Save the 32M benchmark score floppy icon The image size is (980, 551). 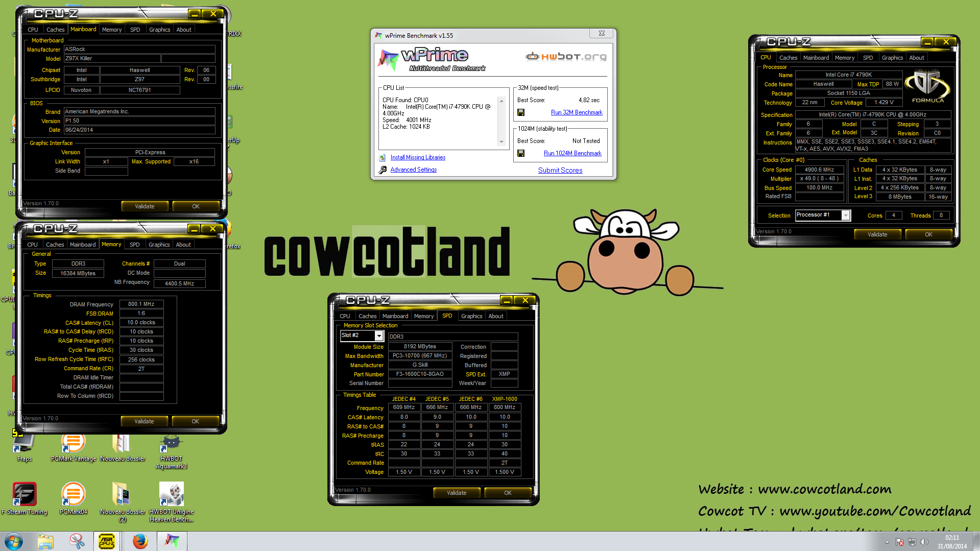[521, 112]
